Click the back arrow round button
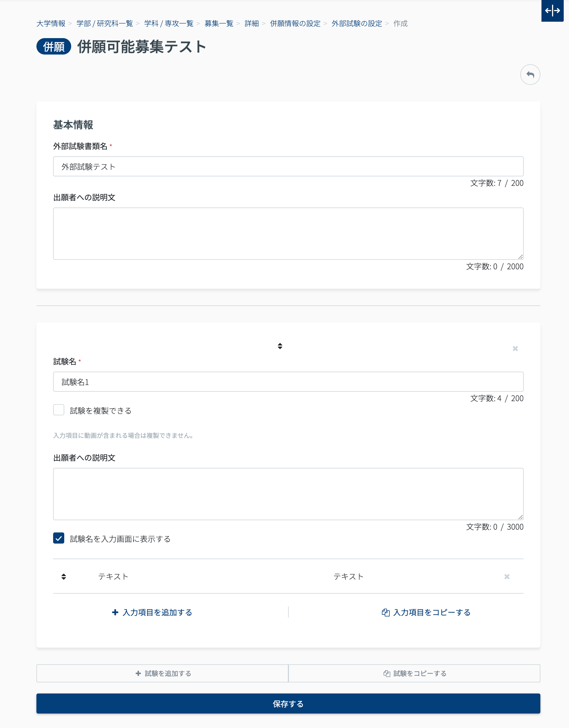Image resolution: width=569 pixels, height=728 pixels. pyautogui.click(x=530, y=74)
